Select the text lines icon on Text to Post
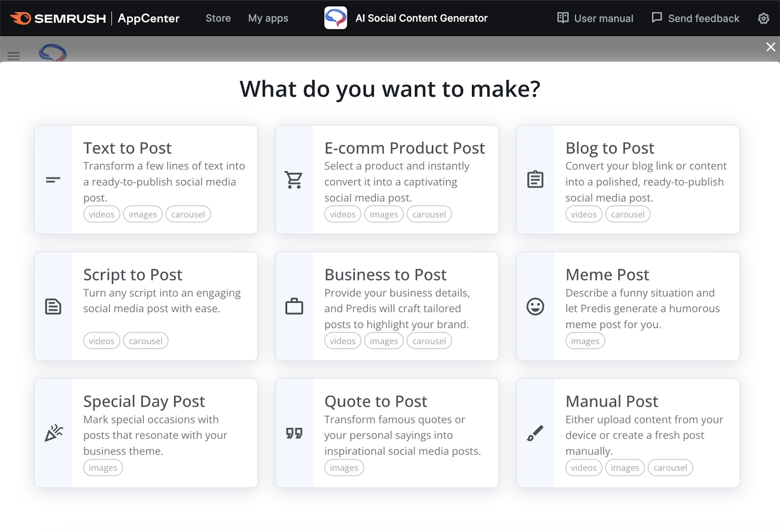Screen dimensions: 780x532 tap(52, 179)
